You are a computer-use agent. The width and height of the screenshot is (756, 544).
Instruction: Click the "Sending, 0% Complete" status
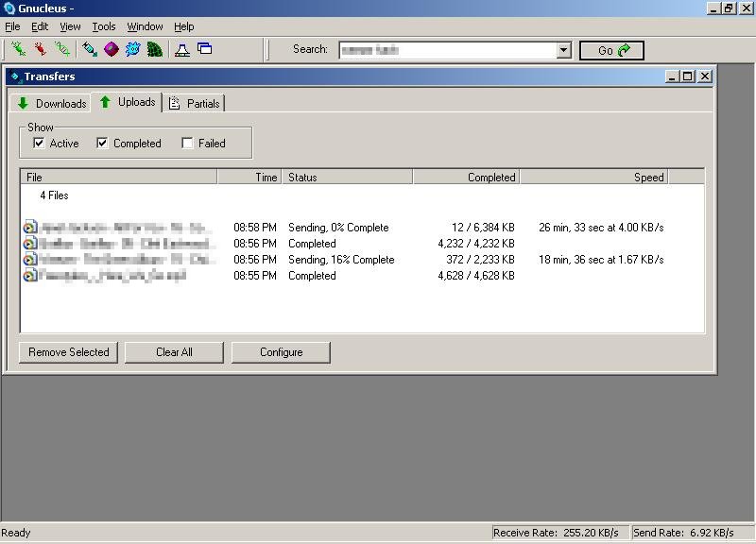(x=338, y=228)
